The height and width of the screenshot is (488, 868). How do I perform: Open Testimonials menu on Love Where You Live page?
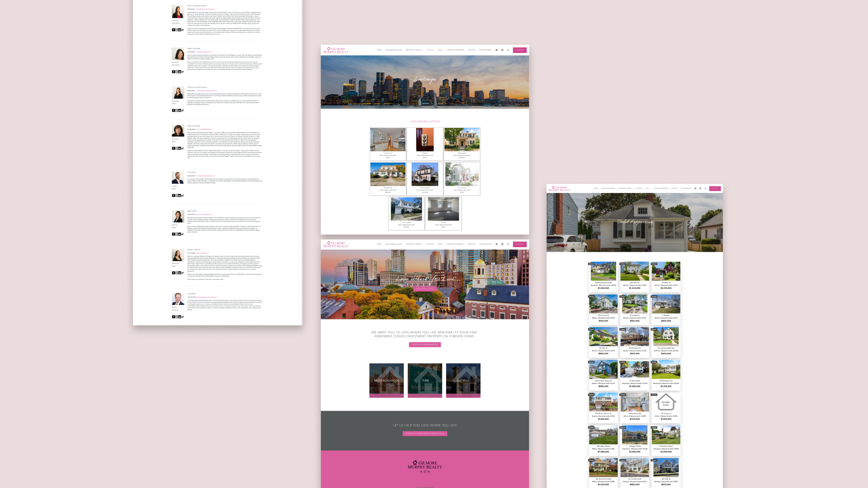point(485,244)
